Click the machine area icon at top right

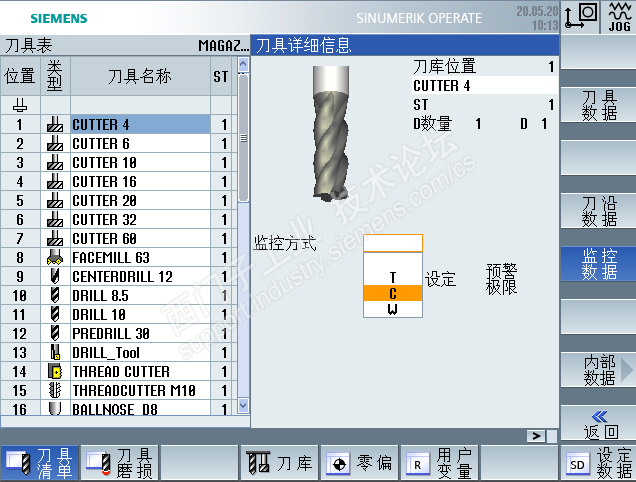pos(581,16)
